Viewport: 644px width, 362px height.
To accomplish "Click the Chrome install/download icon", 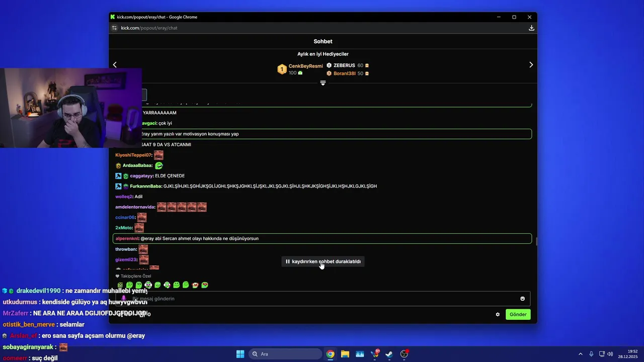I will (x=531, y=28).
